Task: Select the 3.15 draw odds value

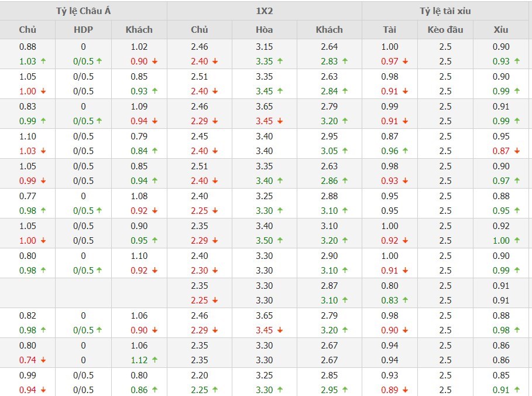Action: click(x=264, y=47)
